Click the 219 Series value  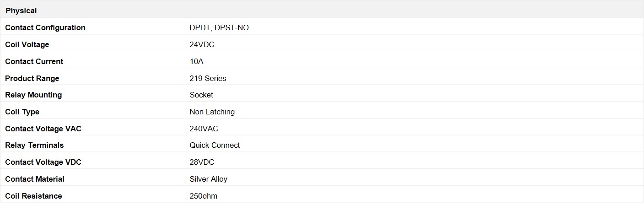[208, 78]
